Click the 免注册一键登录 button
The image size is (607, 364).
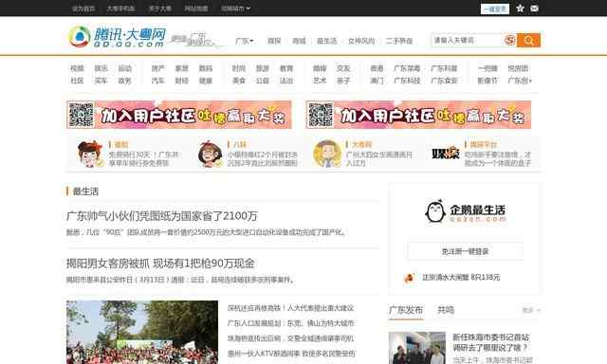tap(465, 251)
